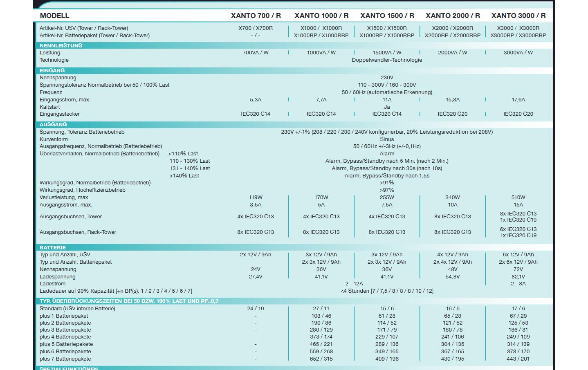Select the XANTO 1000 / R column header

321,16
